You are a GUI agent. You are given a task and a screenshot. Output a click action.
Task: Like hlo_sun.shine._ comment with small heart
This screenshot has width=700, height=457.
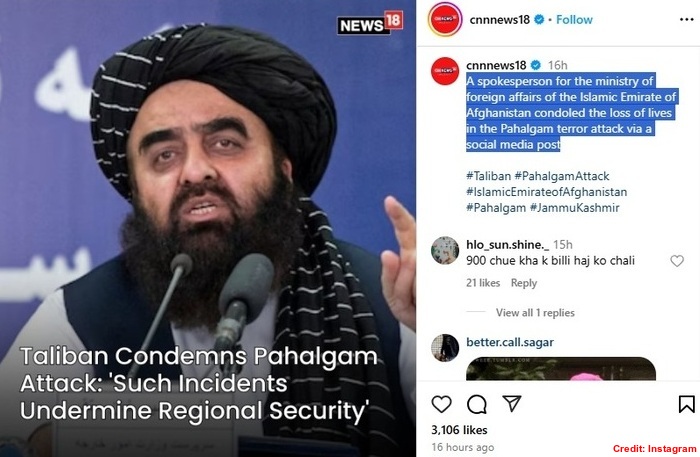[x=677, y=261]
